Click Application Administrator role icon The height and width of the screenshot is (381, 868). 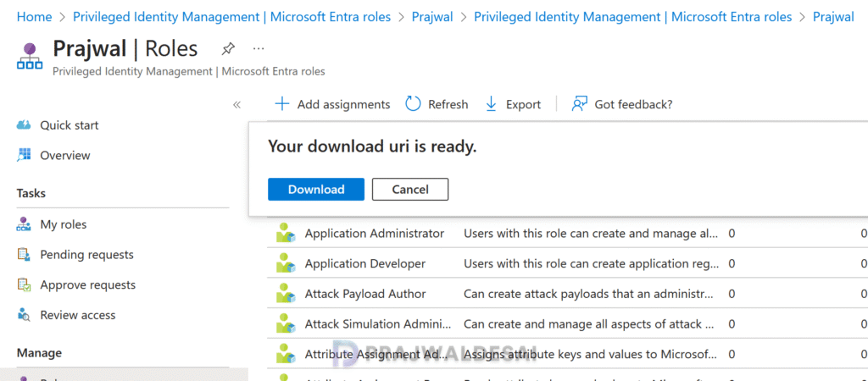[x=286, y=234]
